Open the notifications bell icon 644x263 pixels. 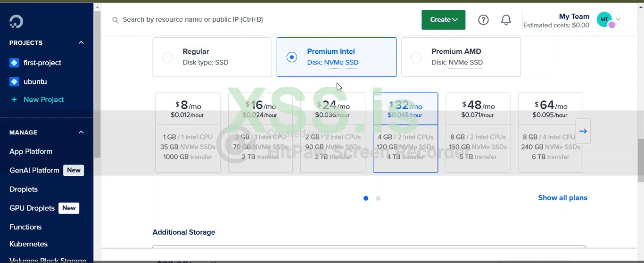point(506,20)
